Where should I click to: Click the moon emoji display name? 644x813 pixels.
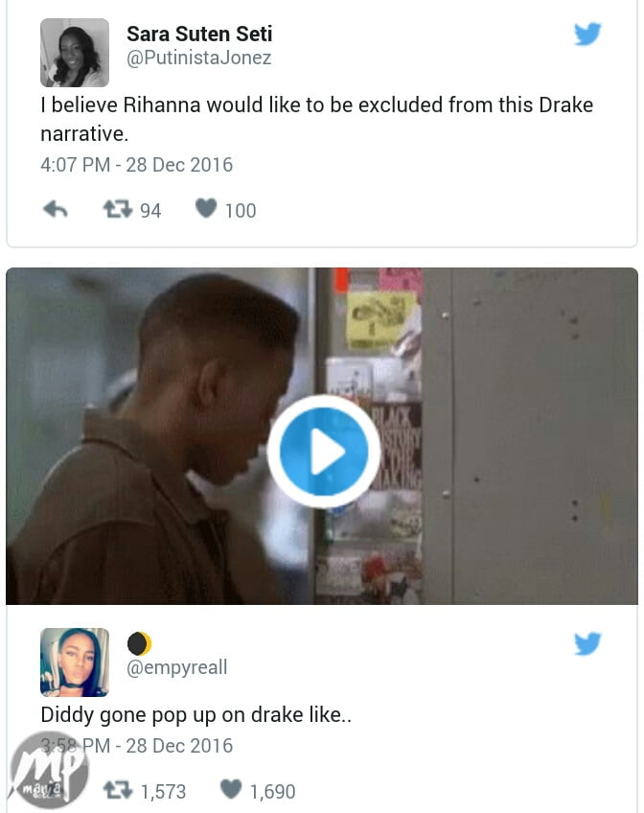click(x=139, y=643)
